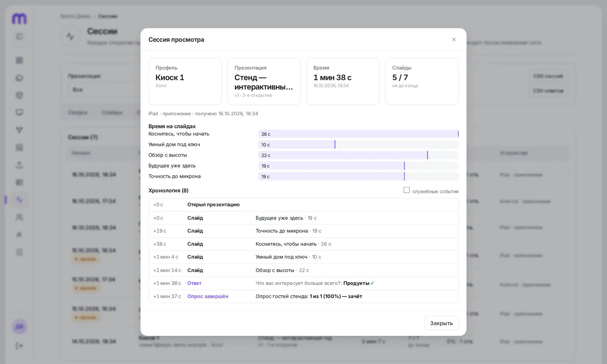This screenshot has width=607, height=364.
Task: Click the logout icon at sidebar bottom
Action: pos(19,346)
